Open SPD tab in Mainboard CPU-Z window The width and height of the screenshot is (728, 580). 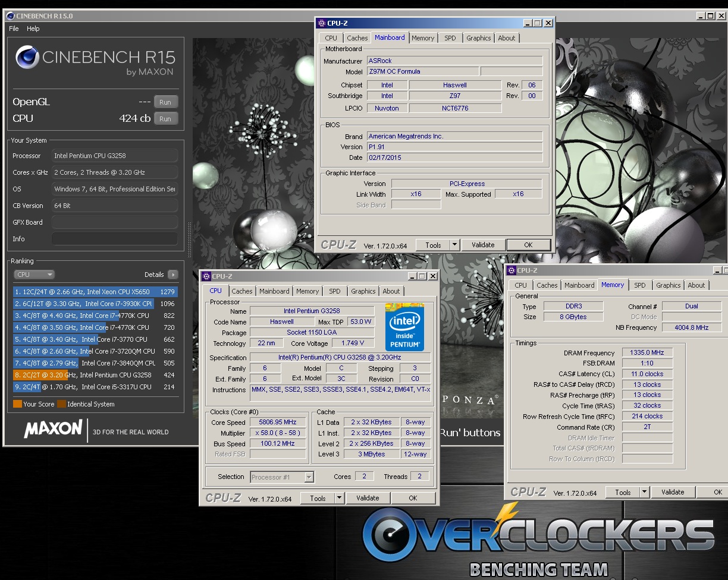click(450, 38)
